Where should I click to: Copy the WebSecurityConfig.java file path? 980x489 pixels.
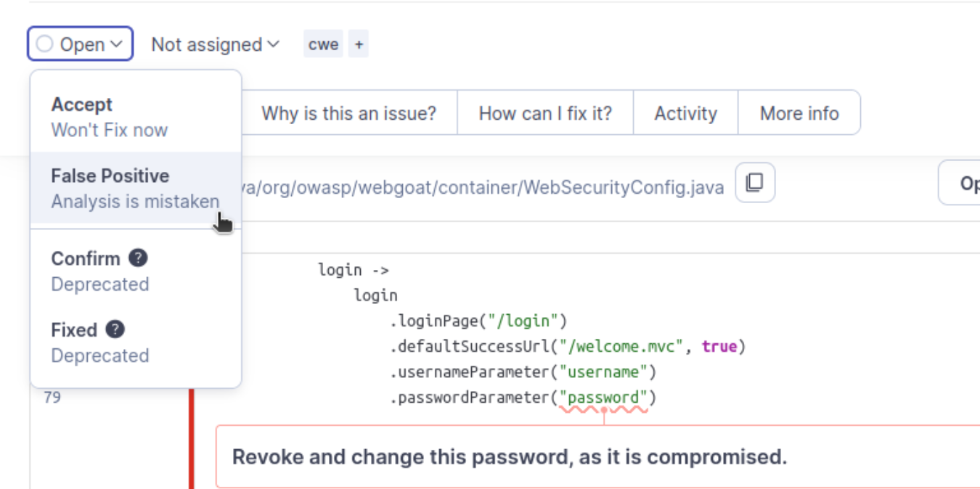pos(755,182)
